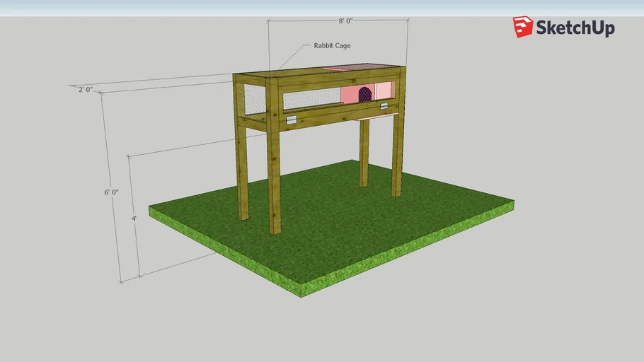Click the "Rabbit Cage" label text
644x362 pixels.
332,45
